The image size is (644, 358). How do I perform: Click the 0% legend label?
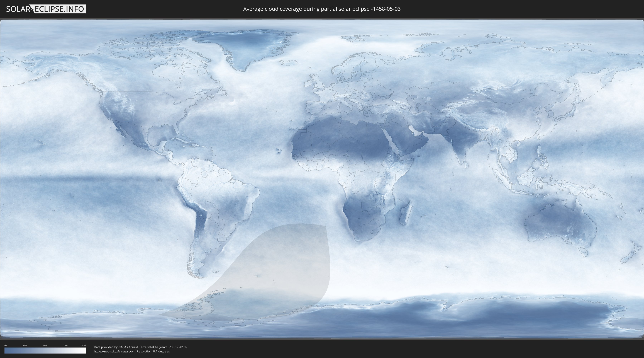6,345
